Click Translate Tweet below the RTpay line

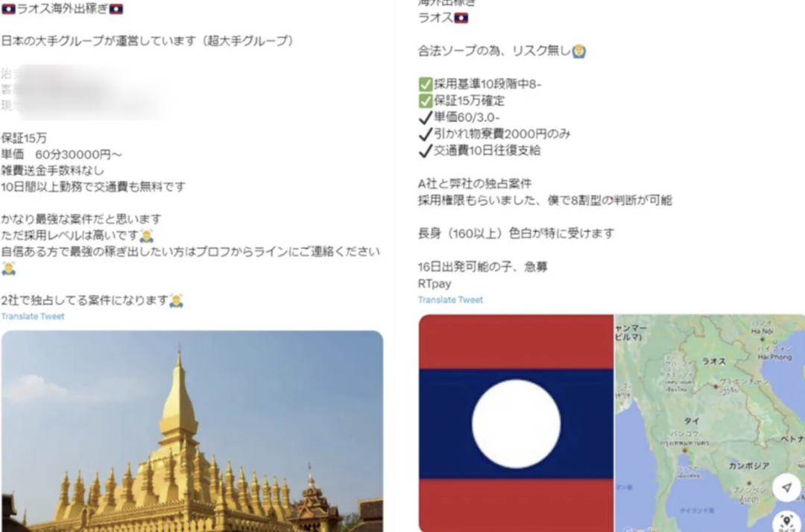coord(450,300)
